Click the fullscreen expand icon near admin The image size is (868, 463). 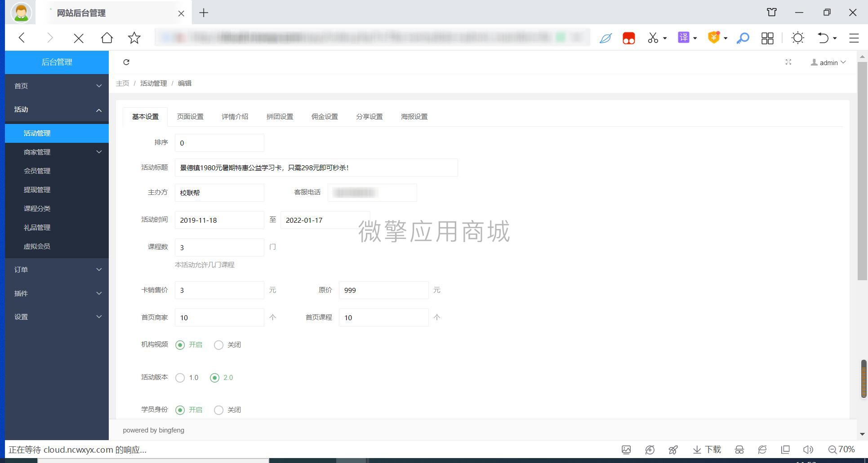point(788,62)
